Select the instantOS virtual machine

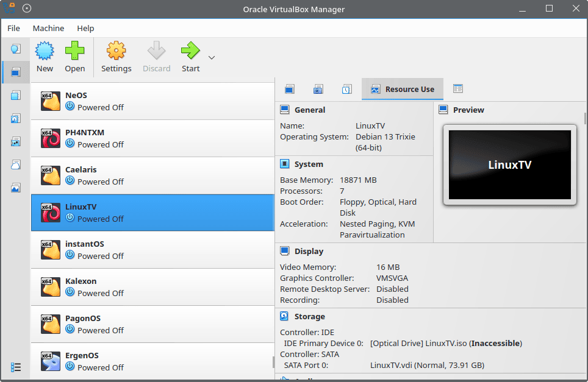(x=152, y=249)
